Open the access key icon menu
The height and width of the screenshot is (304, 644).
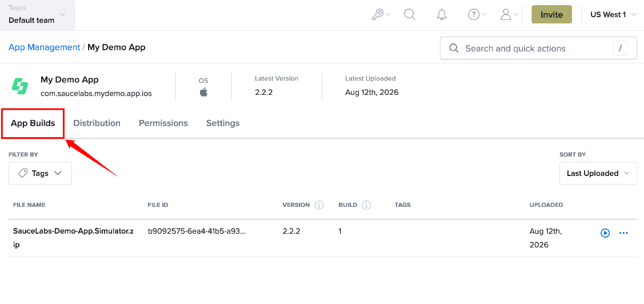point(381,15)
